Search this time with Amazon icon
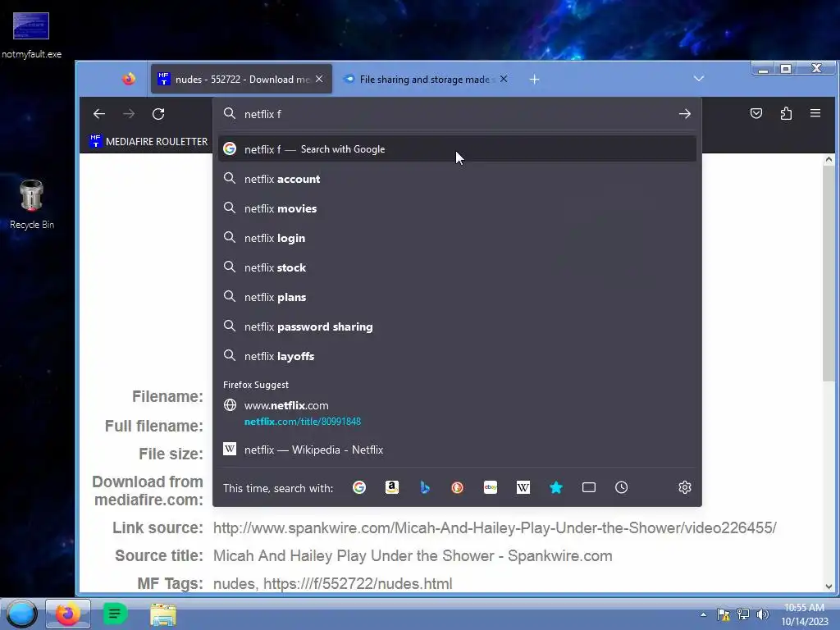 pyautogui.click(x=392, y=487)
